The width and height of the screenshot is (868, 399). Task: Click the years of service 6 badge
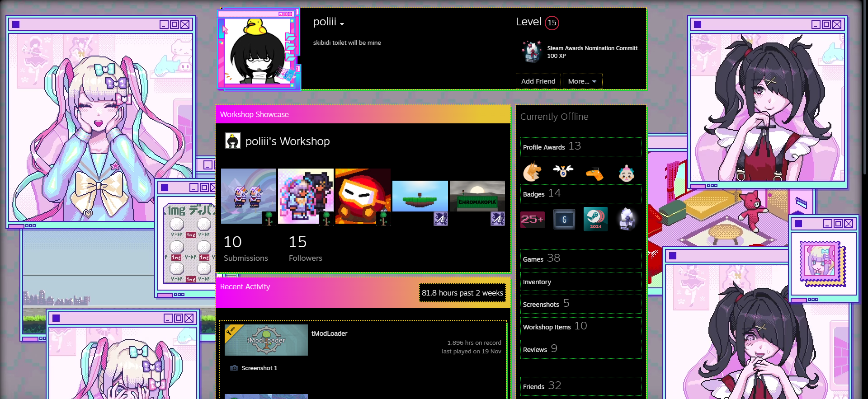564,220
